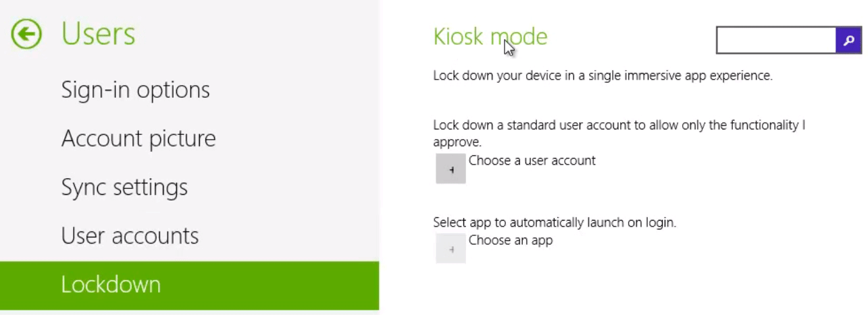Click the word 'approve.' in the description
This screenshot has width=868, height=315.
(457, 142)
